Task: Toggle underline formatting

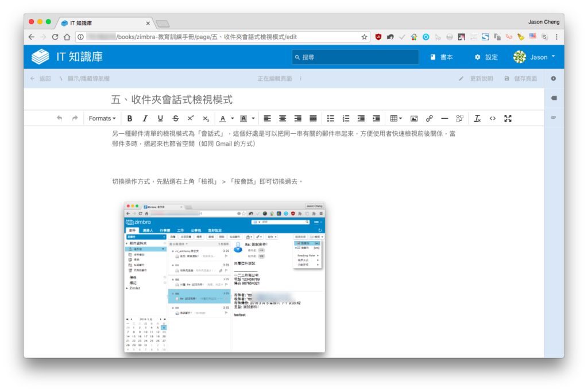Action: click(x=160, y=118)
